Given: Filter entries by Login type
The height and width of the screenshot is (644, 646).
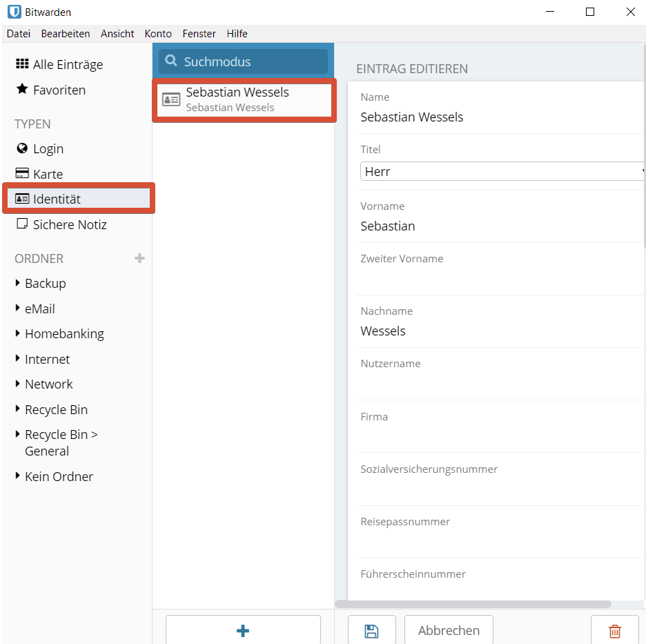Looking at the screenshot, I should pyautogui.click(x=48, y=148).
